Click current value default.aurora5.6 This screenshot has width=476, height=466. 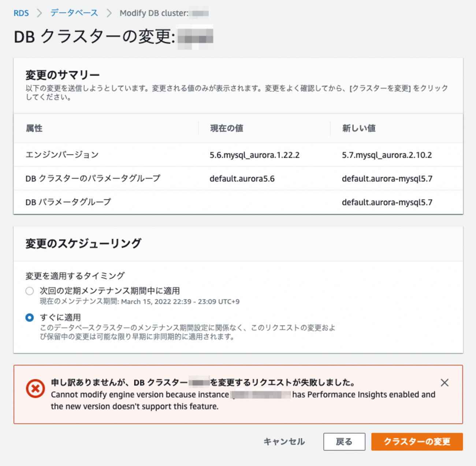point(242,179)
